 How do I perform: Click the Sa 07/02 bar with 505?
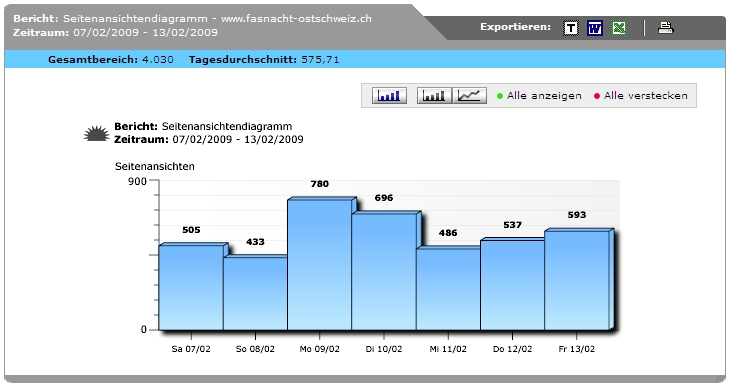191,288
